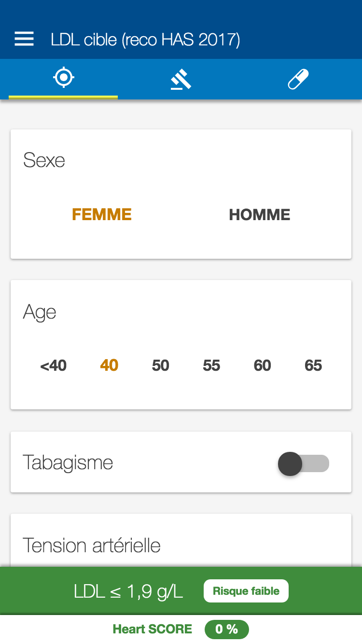Click the Risque faible badge

click(246, 591)
